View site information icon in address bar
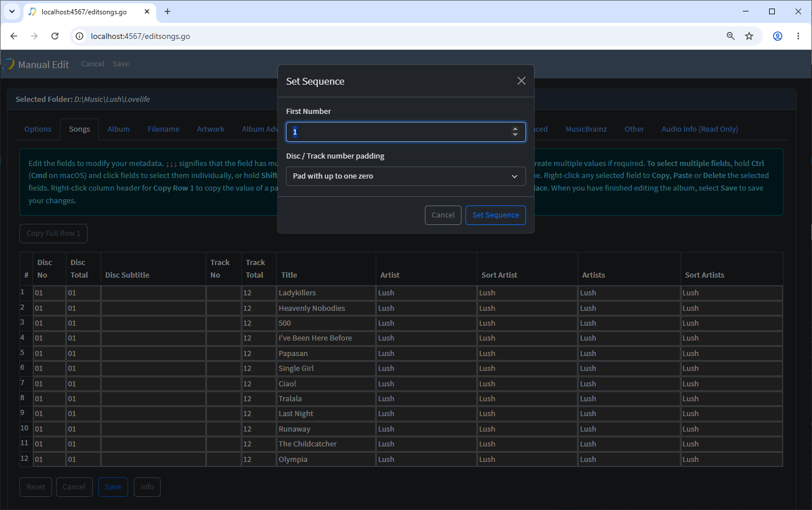Image resolution: width=812 pixels, height=510 pixels. (x=80, y=36)
